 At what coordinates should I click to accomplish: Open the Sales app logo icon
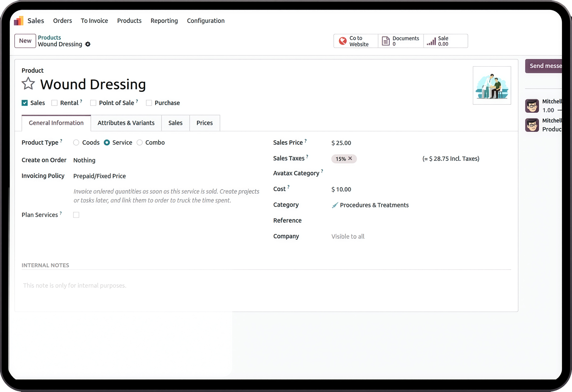pos(19,21)
